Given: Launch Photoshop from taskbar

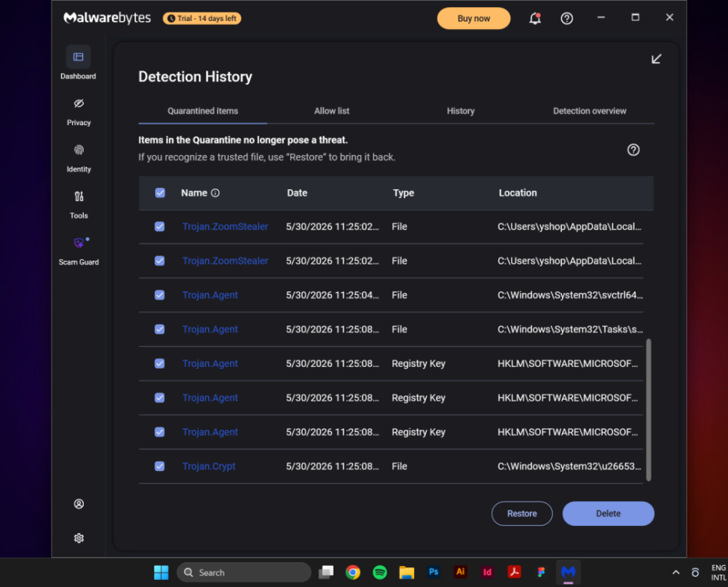Looking at the screenshot, I should (434, 572).
